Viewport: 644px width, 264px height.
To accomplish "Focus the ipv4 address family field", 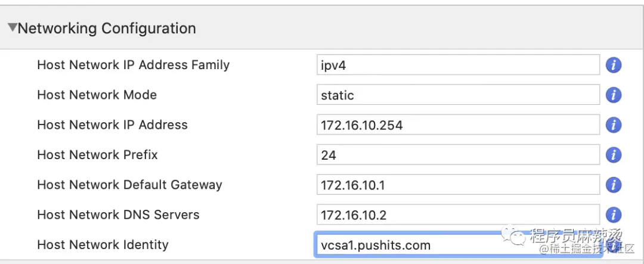I will click(x=458, y=65).
